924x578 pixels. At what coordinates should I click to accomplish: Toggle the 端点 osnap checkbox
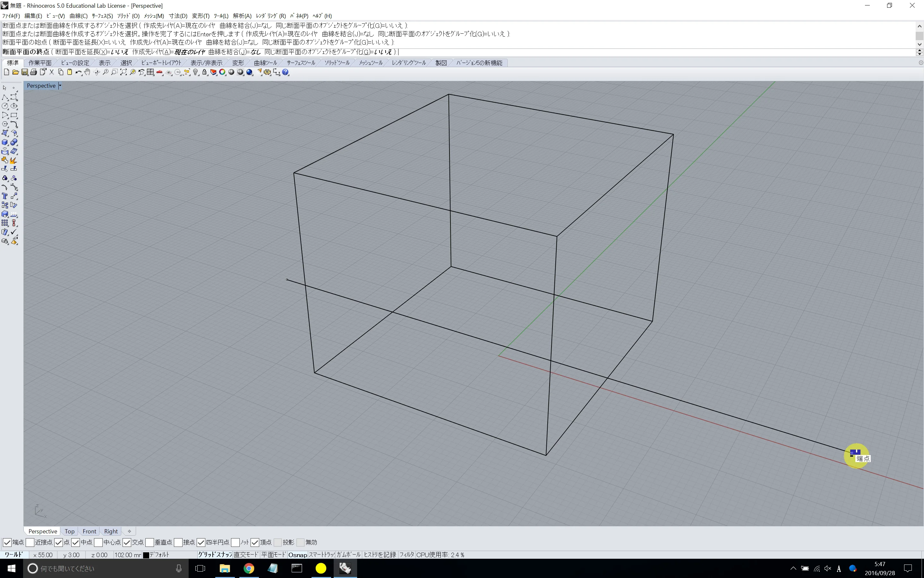(x=7, y=542)
